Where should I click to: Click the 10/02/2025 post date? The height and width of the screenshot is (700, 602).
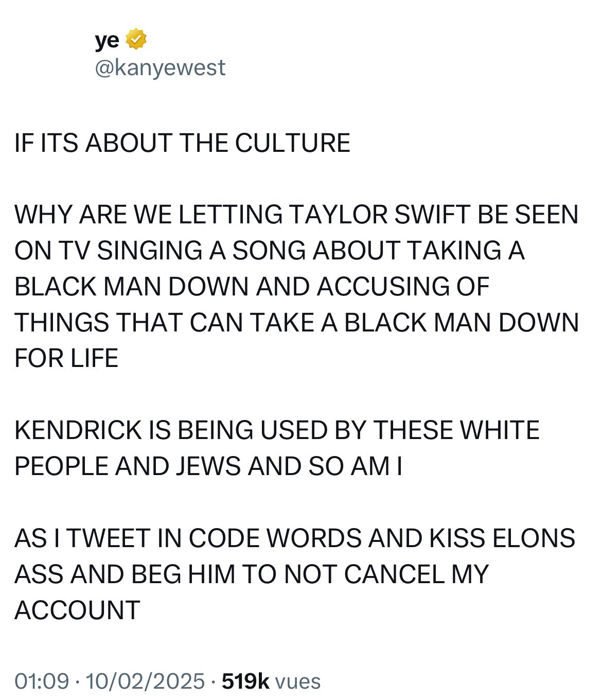point(146,681)
